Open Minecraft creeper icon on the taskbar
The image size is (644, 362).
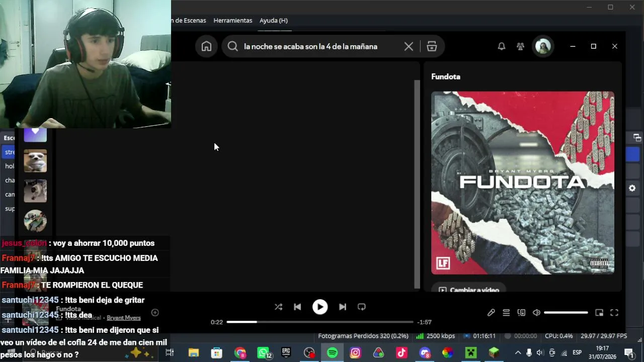(471, 353)
